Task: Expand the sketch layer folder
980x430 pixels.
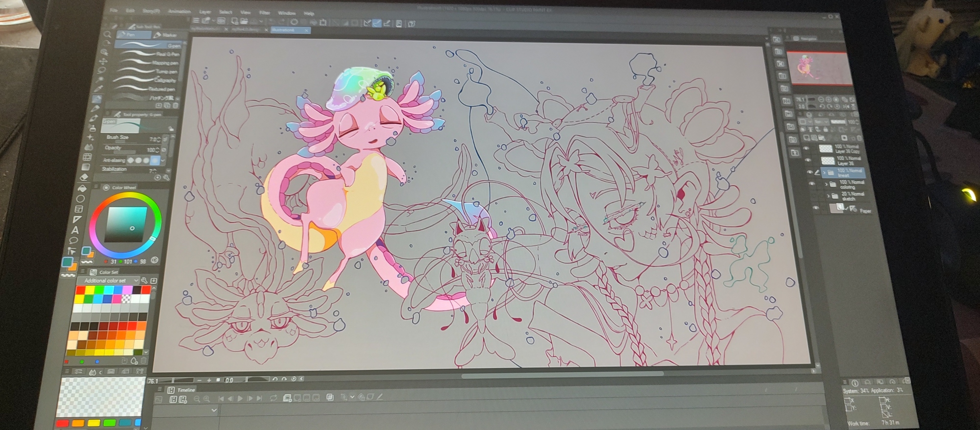Action: [x=828, y=196]
